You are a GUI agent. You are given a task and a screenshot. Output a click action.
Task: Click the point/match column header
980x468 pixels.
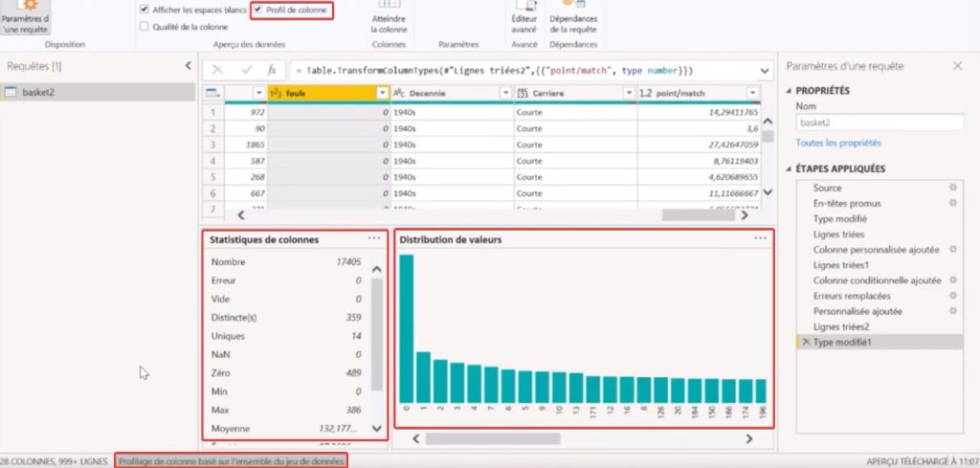coord(699,93)
